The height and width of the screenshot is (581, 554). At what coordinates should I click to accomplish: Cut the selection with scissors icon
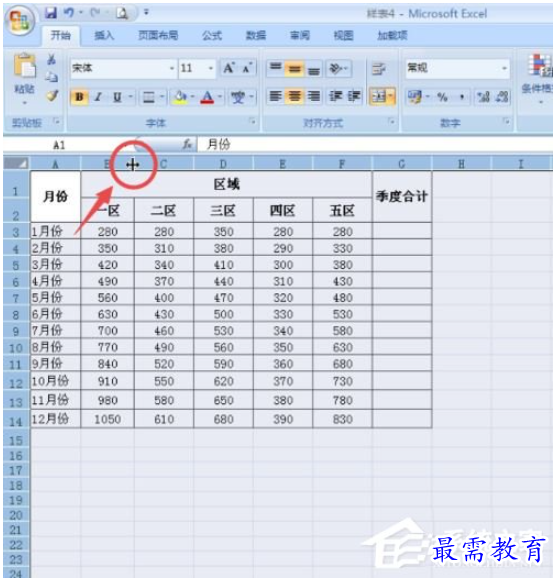(x=52, y=59)
